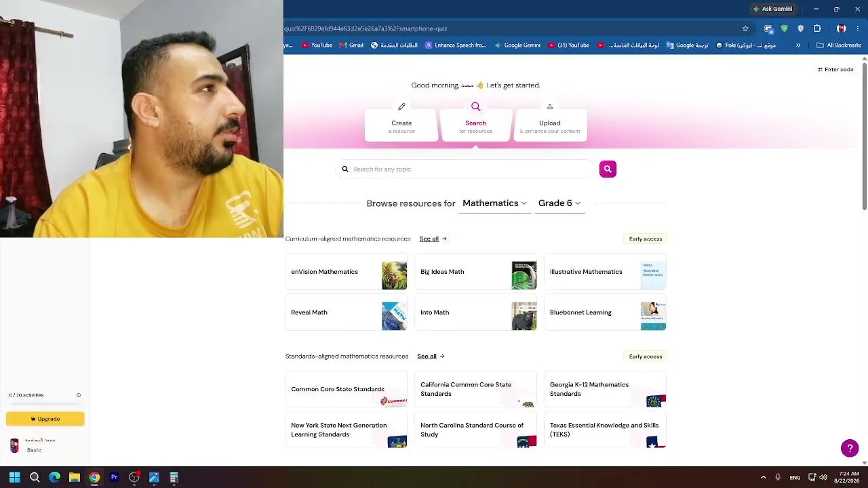Open the enVision Mathematics card
Viewport: 868px width, 488px height.
point(347,272)
